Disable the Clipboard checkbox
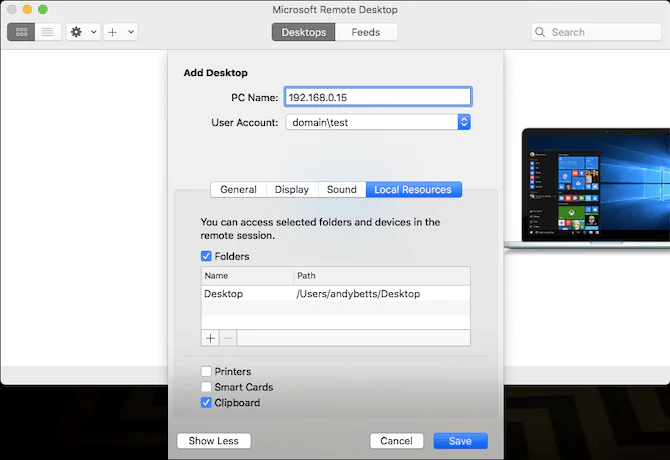The height and width of the screenshot is (460, 670). pos(206,403)
